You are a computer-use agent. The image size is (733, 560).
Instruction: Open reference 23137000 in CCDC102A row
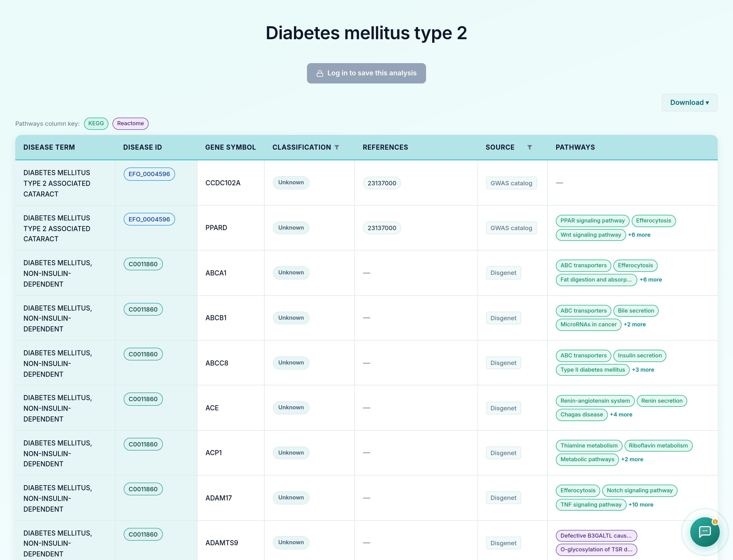pyautogui.click(x=382, y=183)
